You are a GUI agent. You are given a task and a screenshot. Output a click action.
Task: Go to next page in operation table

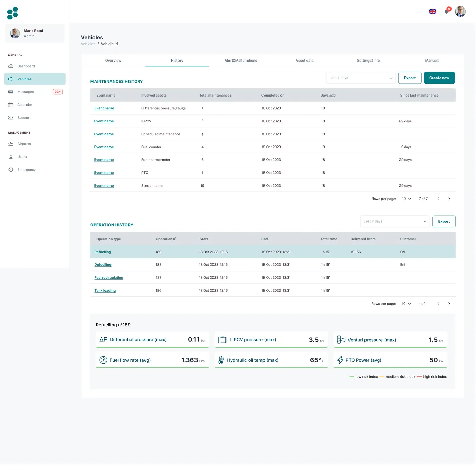449,304
